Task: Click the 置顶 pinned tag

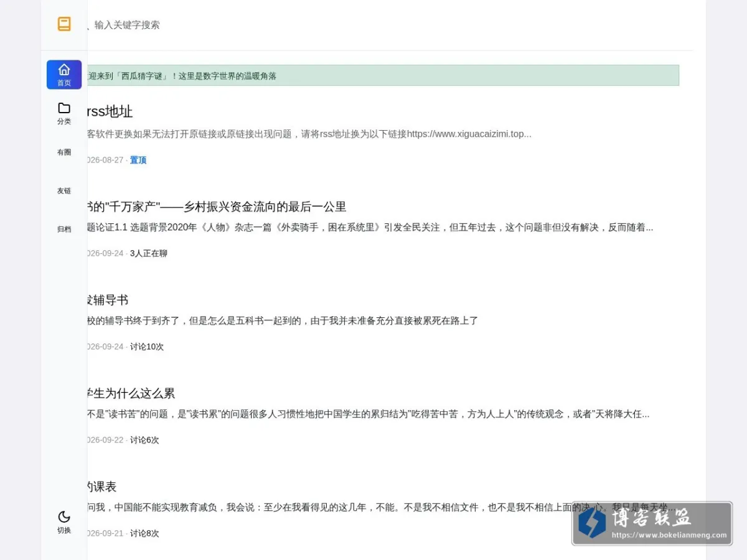Action: 138,160
